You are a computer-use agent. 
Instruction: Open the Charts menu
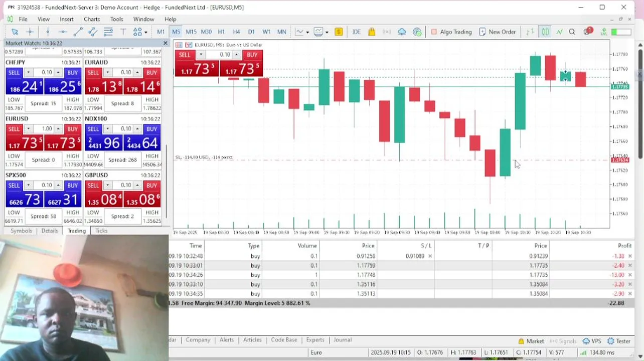(x=92, y=19)
